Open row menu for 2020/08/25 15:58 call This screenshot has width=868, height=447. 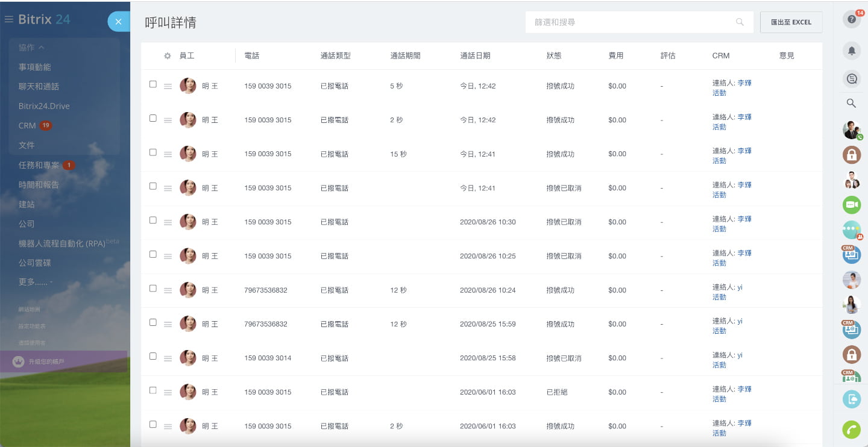pos(168,358)
